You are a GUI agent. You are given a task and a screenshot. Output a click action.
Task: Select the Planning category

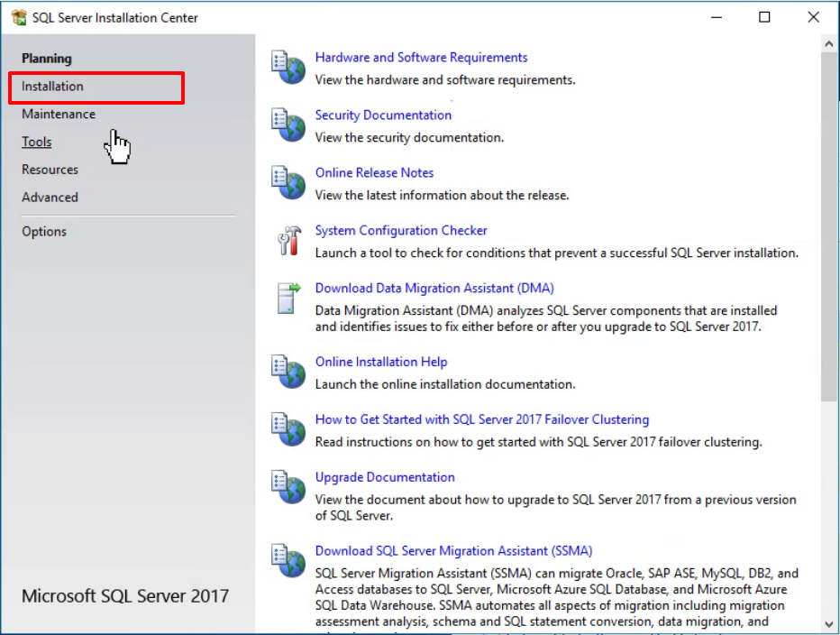click(47, 59)
